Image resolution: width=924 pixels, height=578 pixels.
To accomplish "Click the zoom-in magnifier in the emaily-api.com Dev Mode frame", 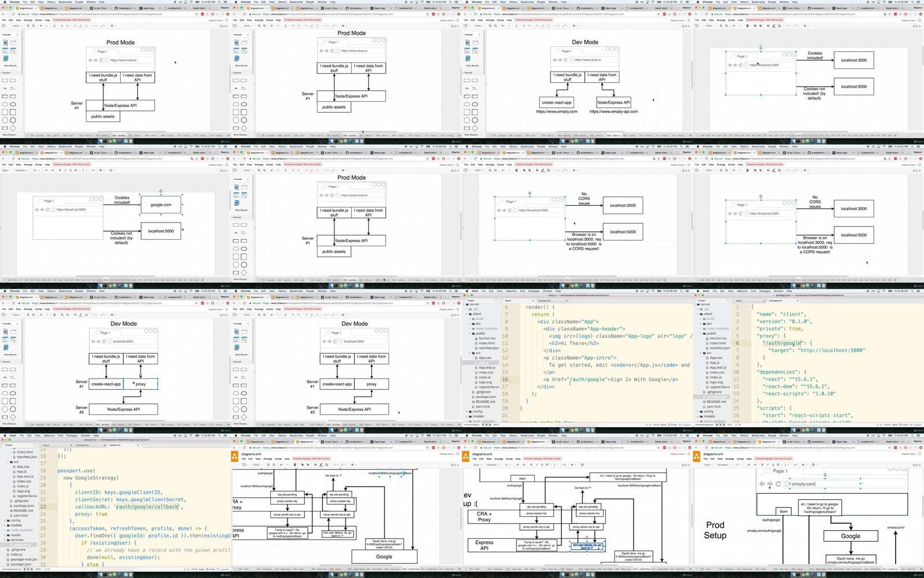I will pos(490,25).
